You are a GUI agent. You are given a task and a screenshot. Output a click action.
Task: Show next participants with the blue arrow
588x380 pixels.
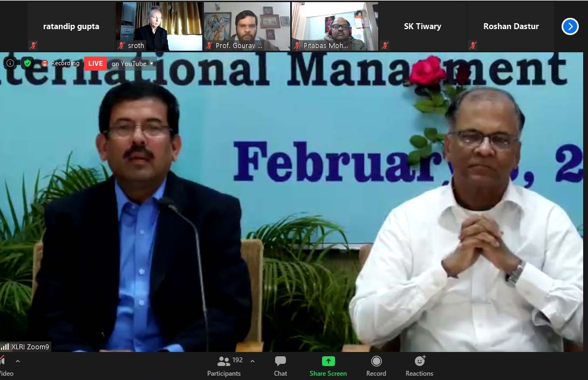click(x=570, y=26)
